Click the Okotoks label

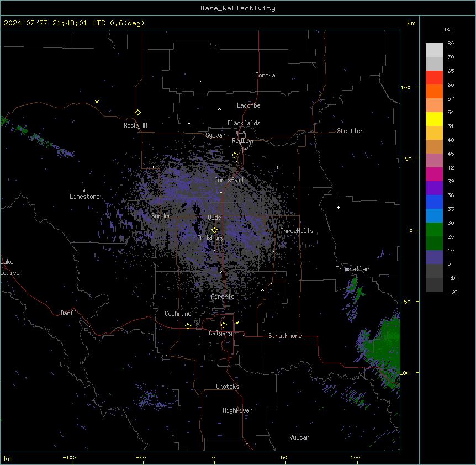228,387
